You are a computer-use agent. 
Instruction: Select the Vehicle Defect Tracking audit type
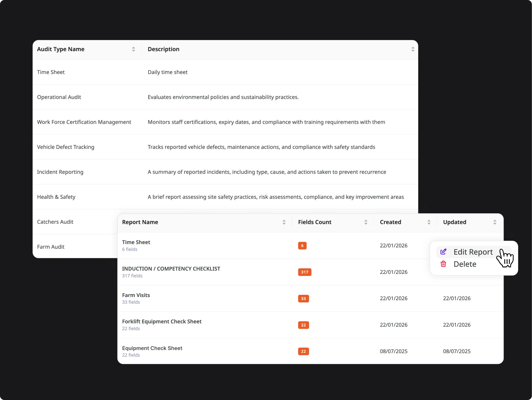[x=66, y=147]
